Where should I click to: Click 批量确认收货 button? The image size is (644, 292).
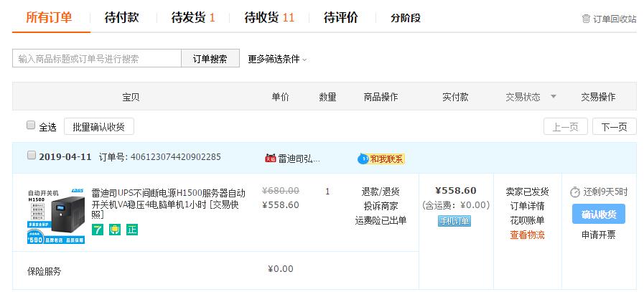pyautogui.click(x=99, y=126)
